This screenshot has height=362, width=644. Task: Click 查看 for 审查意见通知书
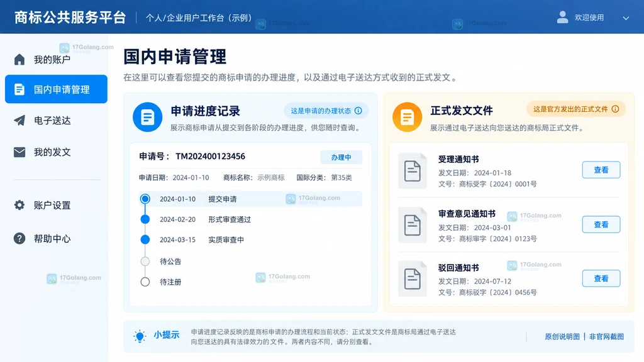click(601, 224)
